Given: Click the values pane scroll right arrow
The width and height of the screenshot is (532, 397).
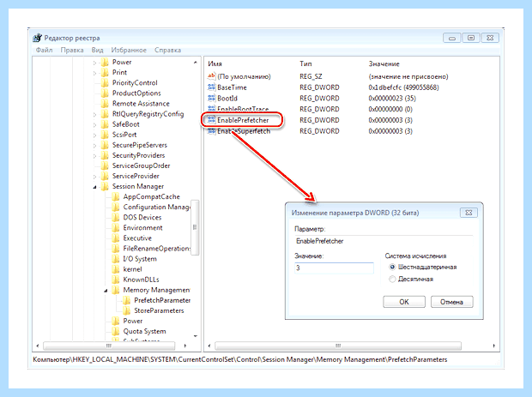Looking at the screenshot, I should [493, 346].
